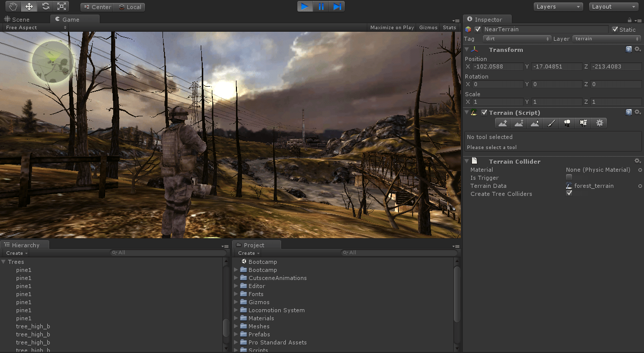644x353 pixels.
Task: Open the Layout dropdown
Action: (x=613, y=7)
